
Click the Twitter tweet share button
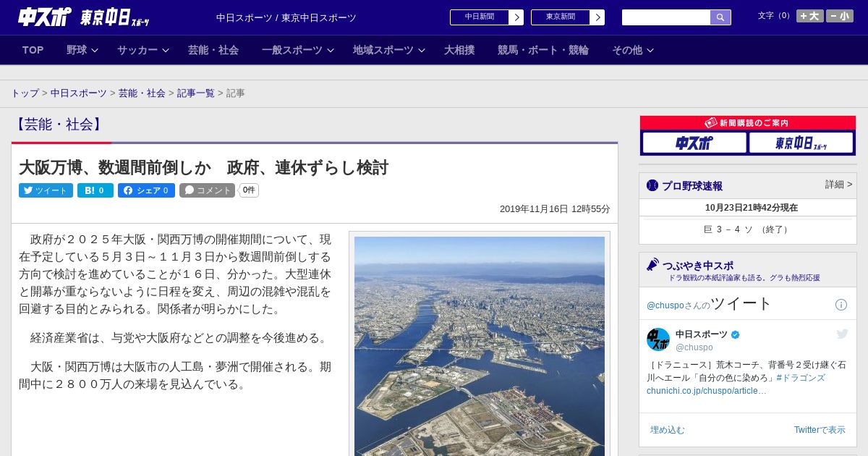point(46,190)
